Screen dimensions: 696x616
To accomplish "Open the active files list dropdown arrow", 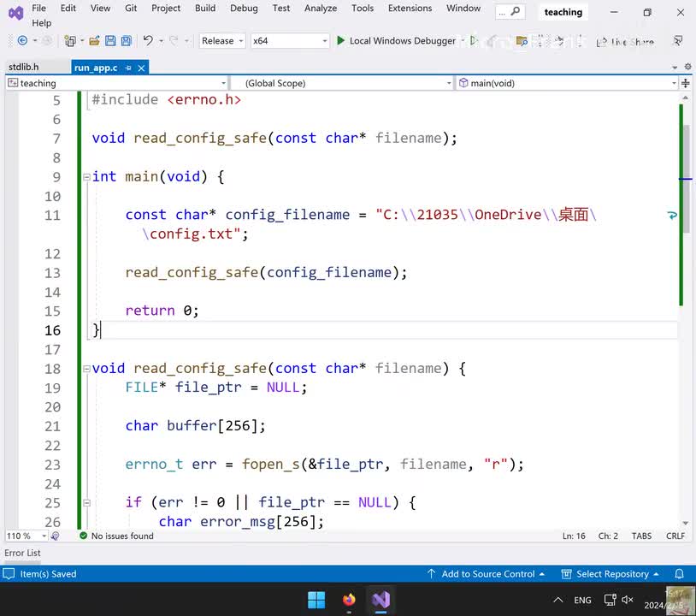I will tap(675, 68).
